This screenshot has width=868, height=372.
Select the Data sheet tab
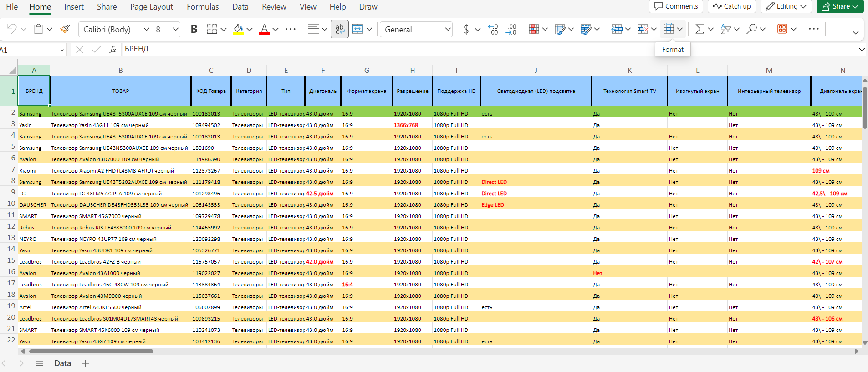coord(63,363)
